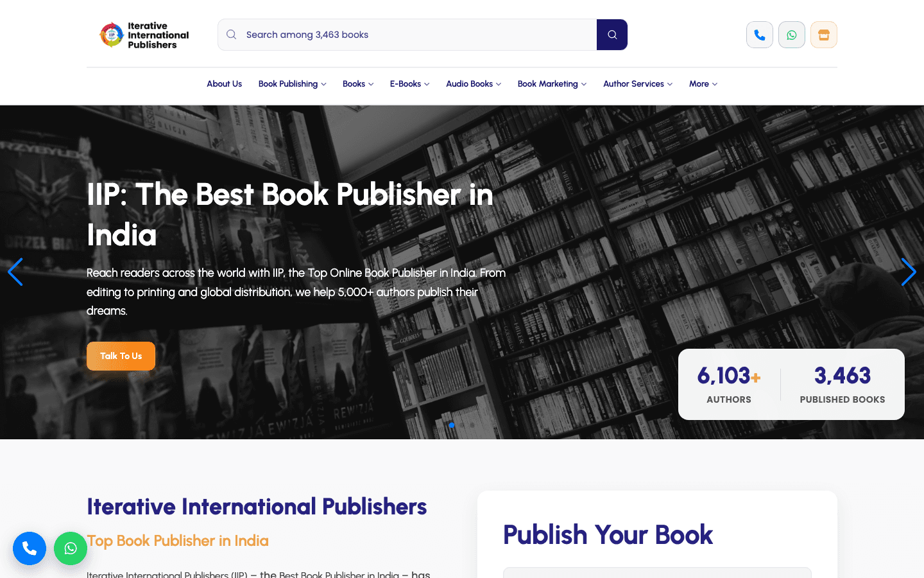Click the Iterative International Publishers logo
This screenshot has height=578, width=924.
(x=144, y=35)
